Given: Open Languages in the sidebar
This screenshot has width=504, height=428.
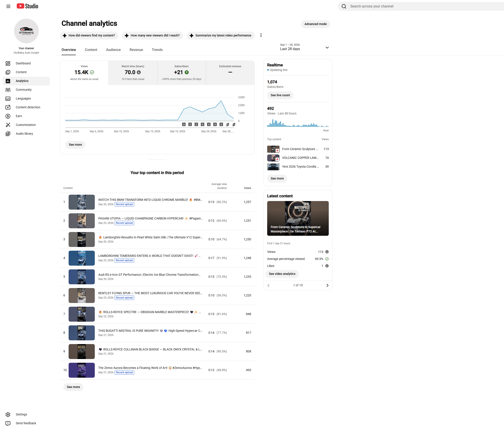Looking at the screenshot, I should [x=26, y=98].
